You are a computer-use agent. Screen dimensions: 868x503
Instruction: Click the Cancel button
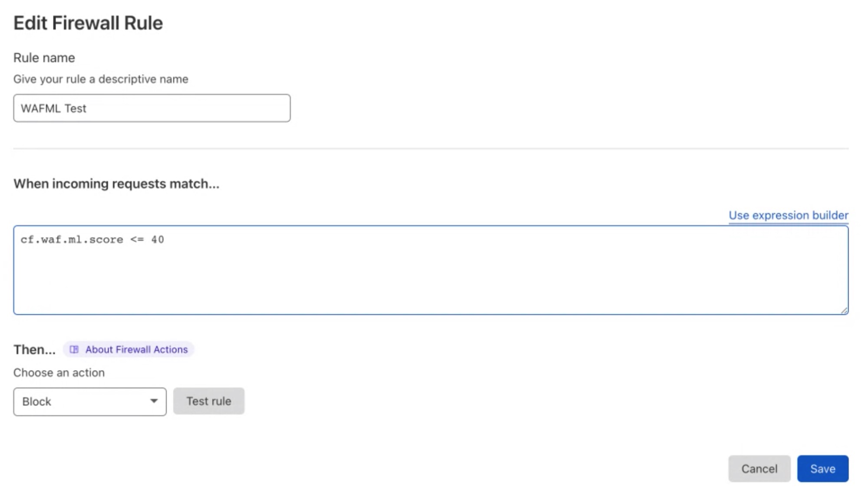click(759, 469)
